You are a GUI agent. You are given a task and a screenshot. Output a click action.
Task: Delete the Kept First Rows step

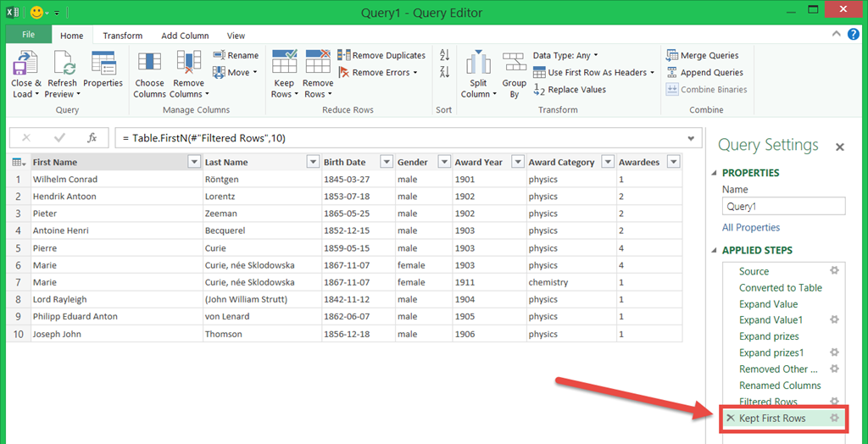coord(731,419)
